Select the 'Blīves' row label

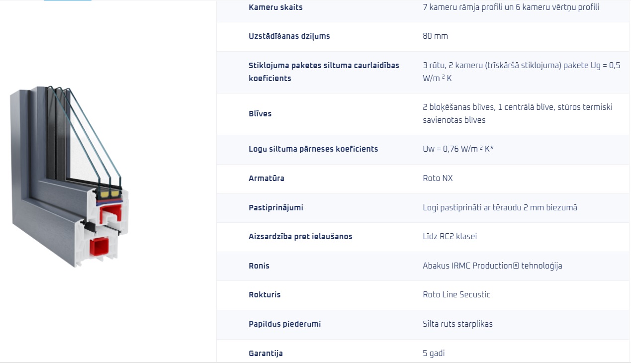pyautogui.click(x=260, y=114)
